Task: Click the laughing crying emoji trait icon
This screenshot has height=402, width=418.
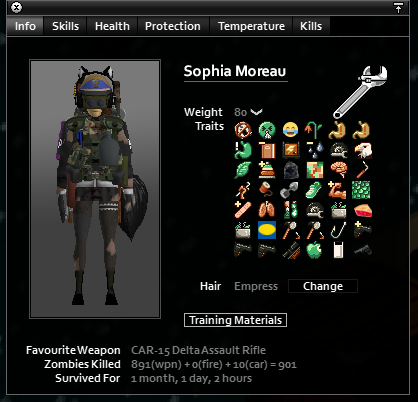Action: click(x=290, y=130)
